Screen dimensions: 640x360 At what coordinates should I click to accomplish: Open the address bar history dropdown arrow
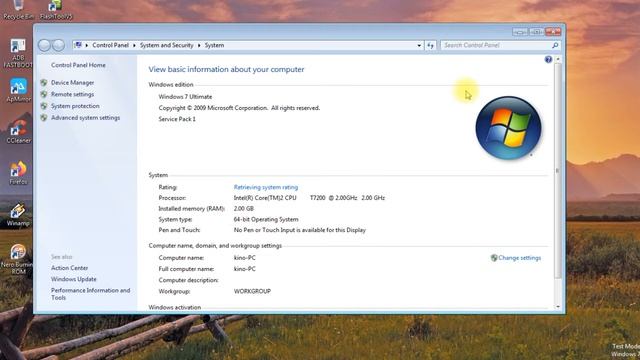pos(419,45)
